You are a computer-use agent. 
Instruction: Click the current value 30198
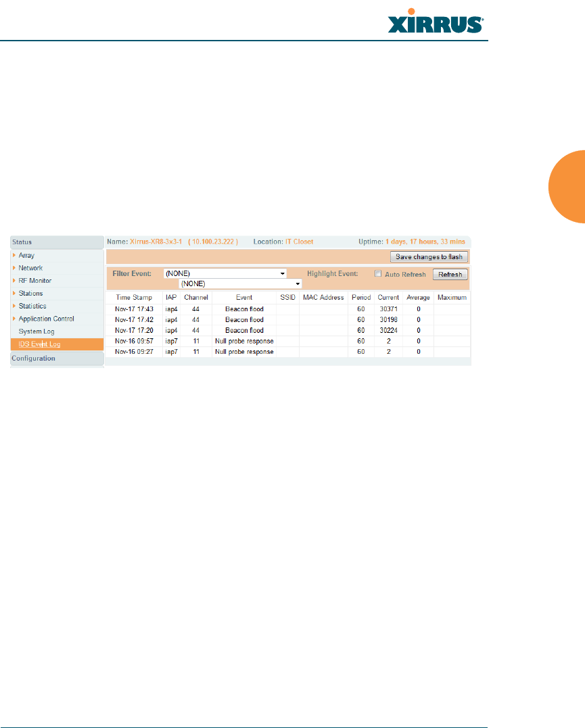[388, 319]
